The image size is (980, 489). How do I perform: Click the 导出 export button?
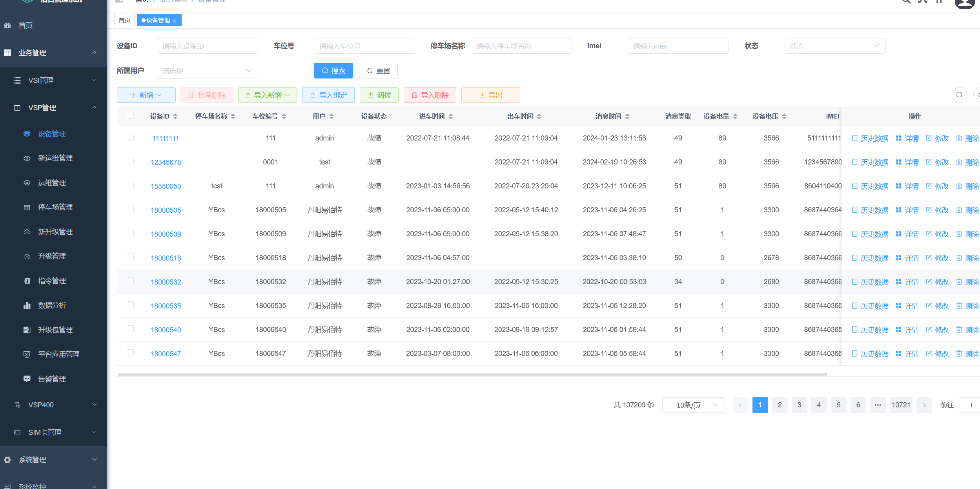(x=490, y=95)
